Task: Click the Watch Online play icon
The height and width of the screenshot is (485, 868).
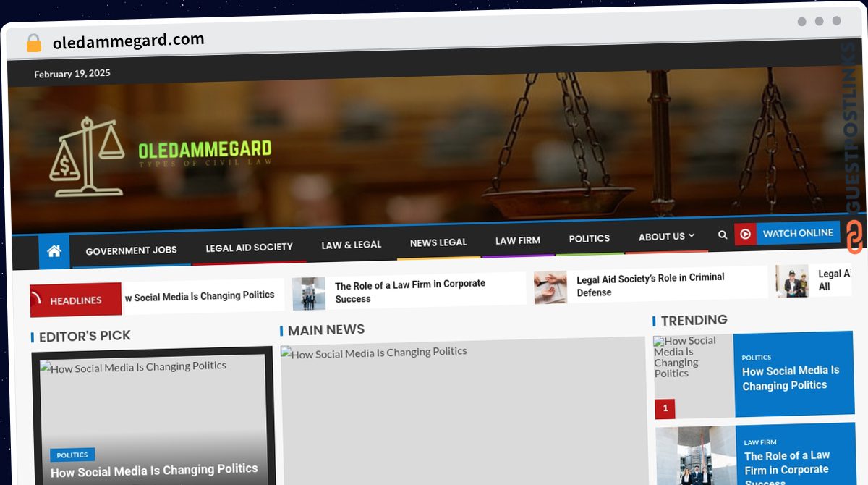Action: (x=746, y=234)
